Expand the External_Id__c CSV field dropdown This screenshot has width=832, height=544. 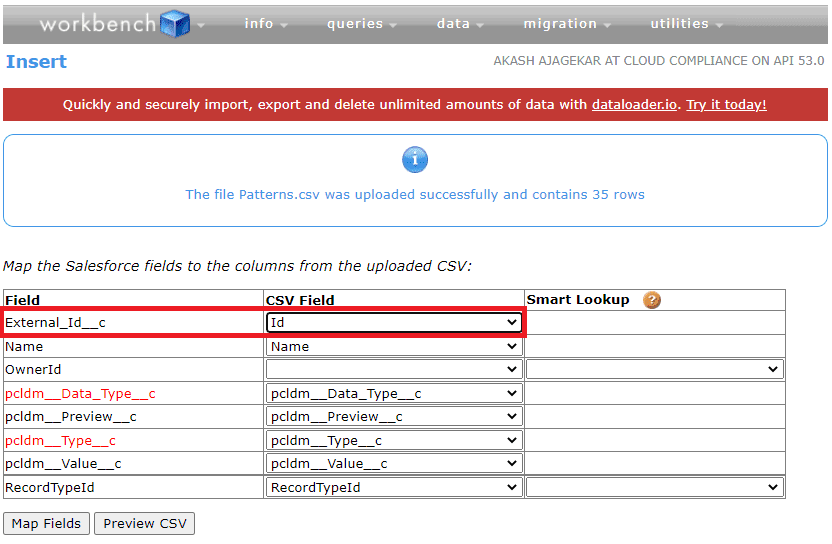[394, 323]
